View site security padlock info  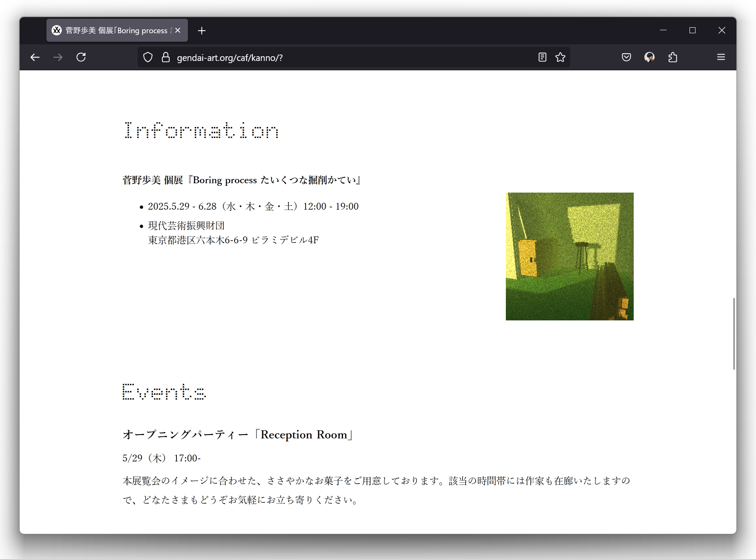[x=166, y=58]
